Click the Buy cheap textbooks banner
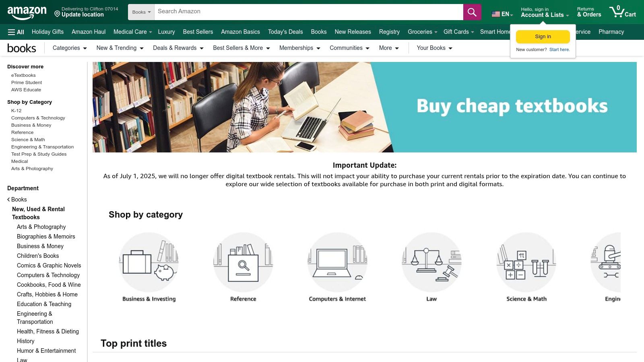The image size is (644, 362). coord(365,107)
